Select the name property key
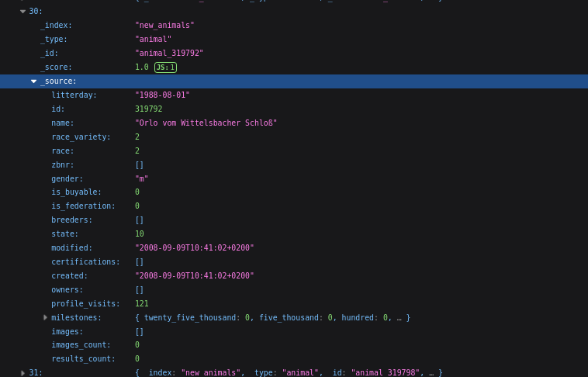The height and width of the screenshot is (377, 588). click(x=63, y=123)
